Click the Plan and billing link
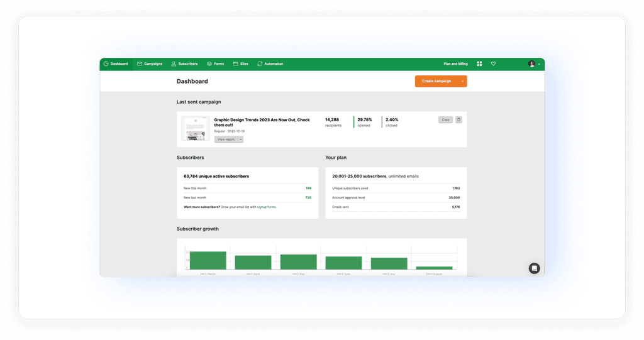644x340 pixels. click(455, 64)
